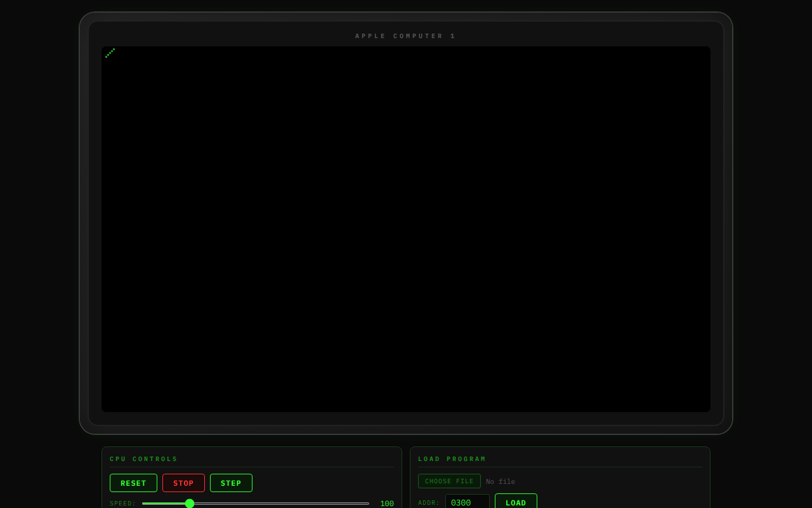The width and height of the screenshot is (812, 508).
Task: Stop the CPU with STOP button
Action: [x=183, y=483]
